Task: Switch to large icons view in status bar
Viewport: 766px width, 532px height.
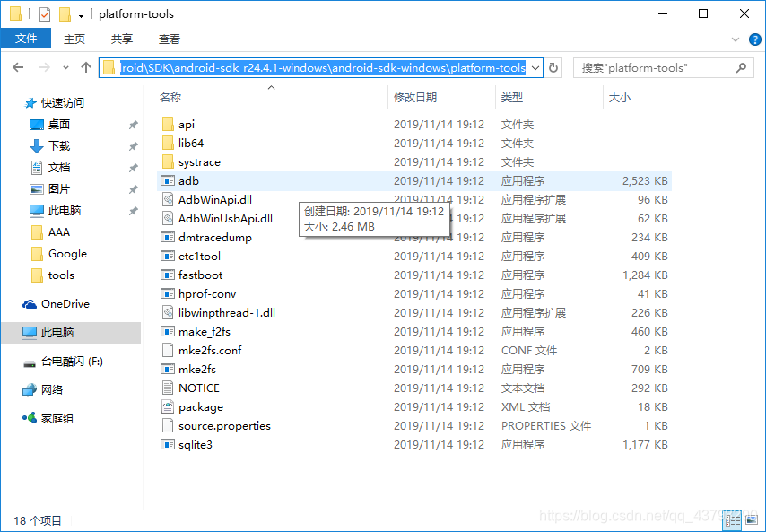Action: pos(752,520)
